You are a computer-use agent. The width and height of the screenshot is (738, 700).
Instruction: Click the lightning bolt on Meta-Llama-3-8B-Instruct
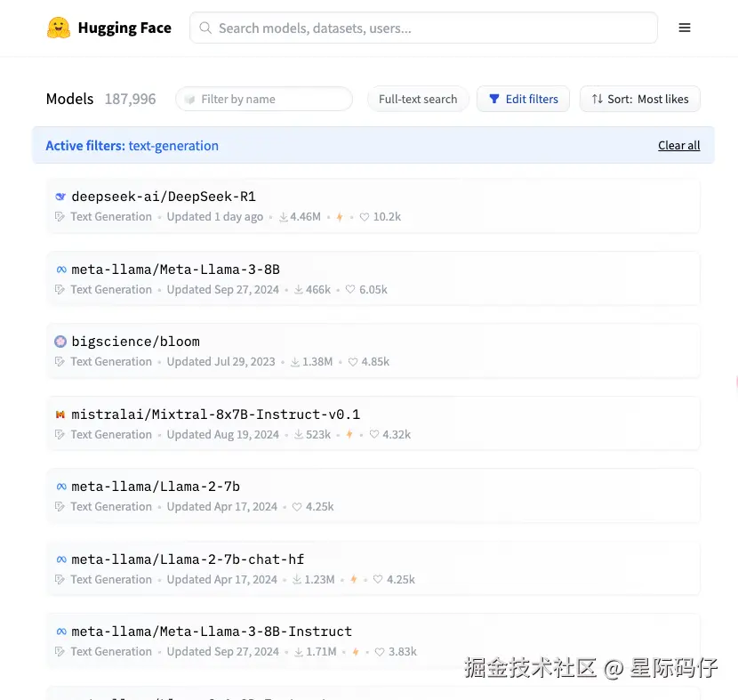356,652
